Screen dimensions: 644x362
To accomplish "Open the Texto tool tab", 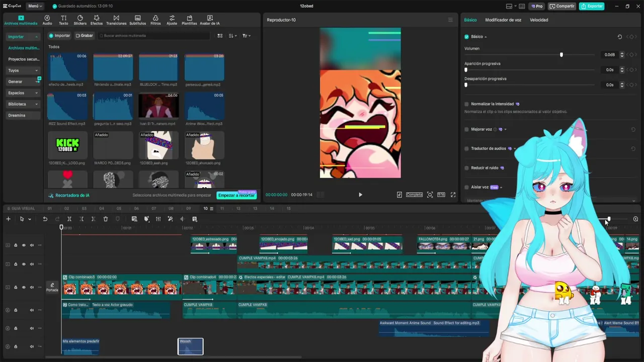I will tap(63, 20).
